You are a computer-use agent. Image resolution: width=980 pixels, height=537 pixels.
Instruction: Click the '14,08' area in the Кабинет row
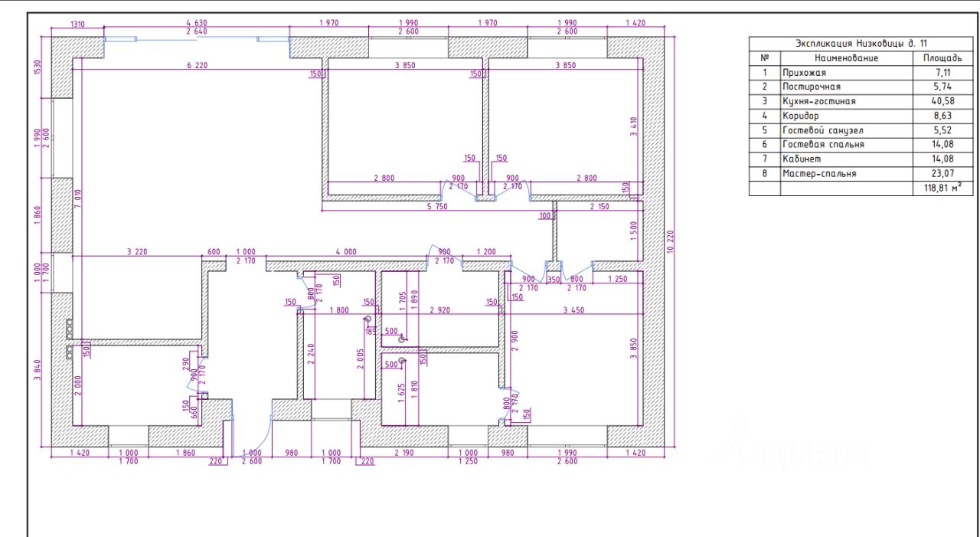tap(942, 159)
